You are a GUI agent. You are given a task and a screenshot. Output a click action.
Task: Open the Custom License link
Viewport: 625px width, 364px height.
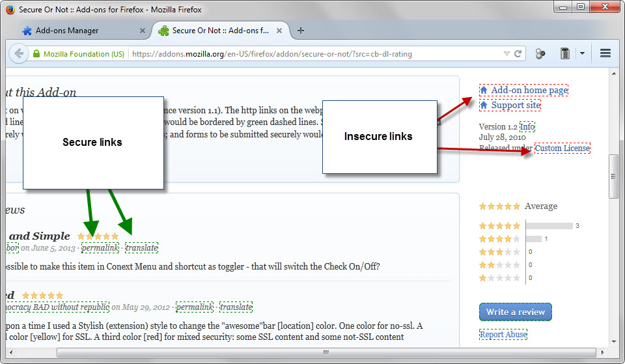tap(562, 148)
